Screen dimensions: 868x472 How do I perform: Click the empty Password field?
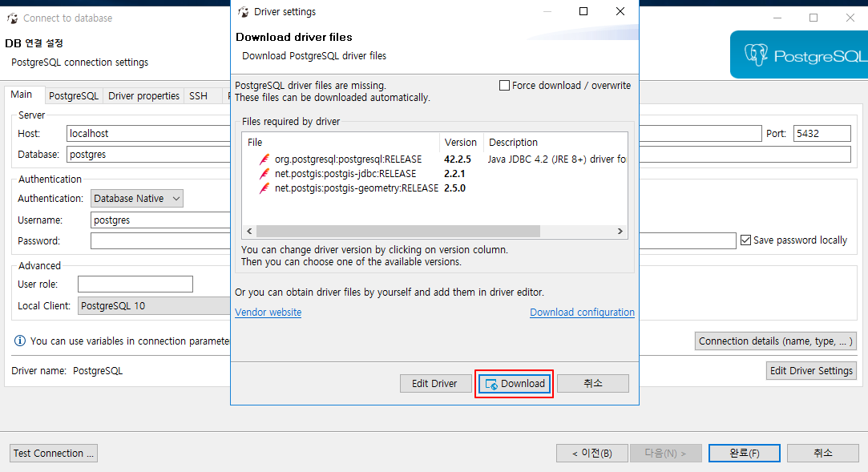click(160, 241)
